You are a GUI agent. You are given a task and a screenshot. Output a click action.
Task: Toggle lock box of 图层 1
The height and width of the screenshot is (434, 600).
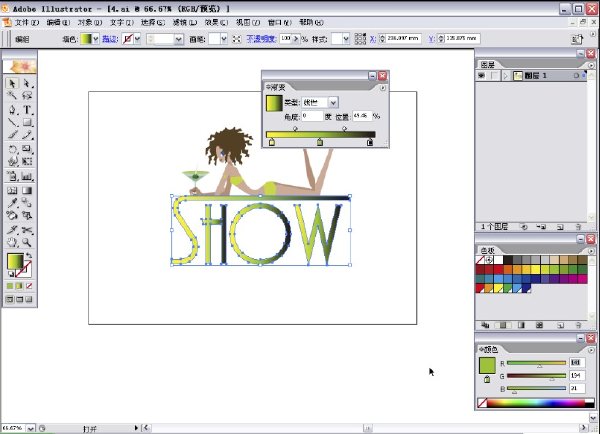click(495, 76)
